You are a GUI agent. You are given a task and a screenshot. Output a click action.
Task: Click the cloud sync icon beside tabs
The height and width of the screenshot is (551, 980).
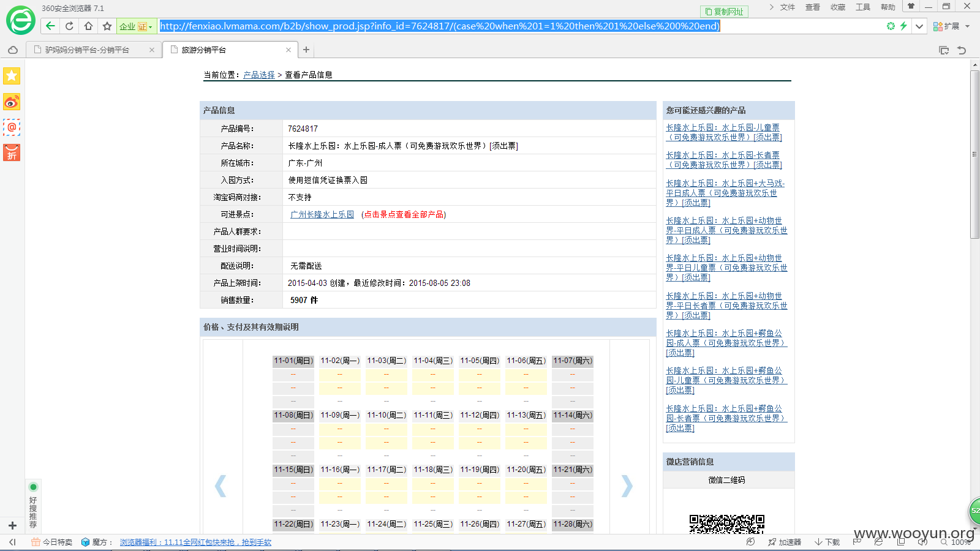(x=13, y=50)
